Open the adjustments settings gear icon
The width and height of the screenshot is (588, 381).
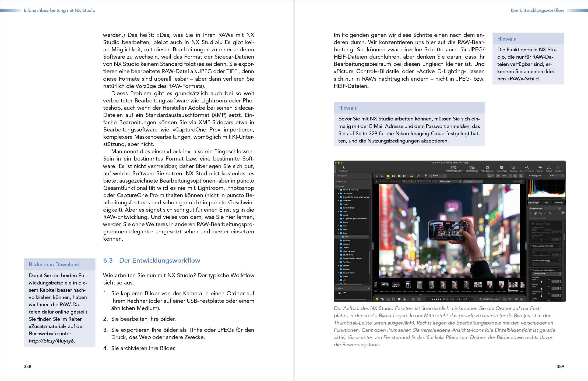(563, 213)
